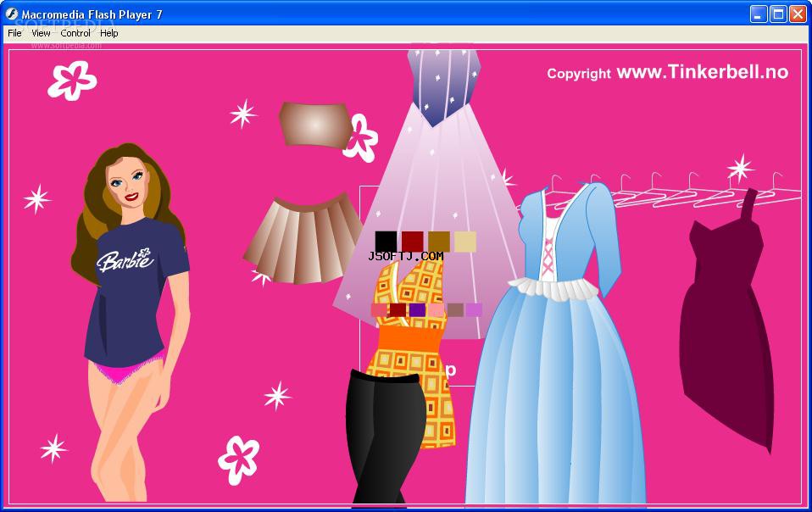Select dark red swatch in the four-swatch row
This screenshot has height=512, width=812.
(x=412, y=242)
